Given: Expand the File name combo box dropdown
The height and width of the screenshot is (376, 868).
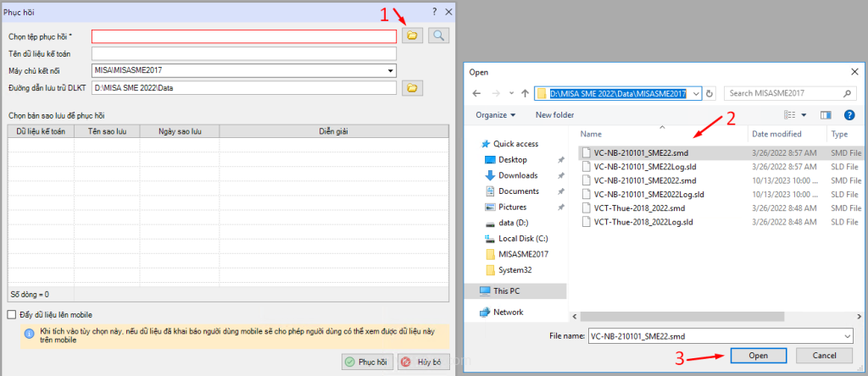Looking at the screenshot, I should pyautogui.click(x=847, y=336).
